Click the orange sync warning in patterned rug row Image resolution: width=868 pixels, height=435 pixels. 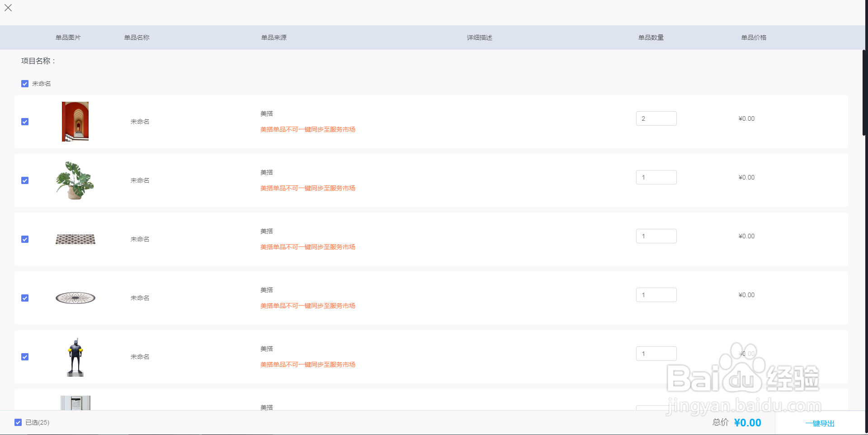tap(308, 247)
